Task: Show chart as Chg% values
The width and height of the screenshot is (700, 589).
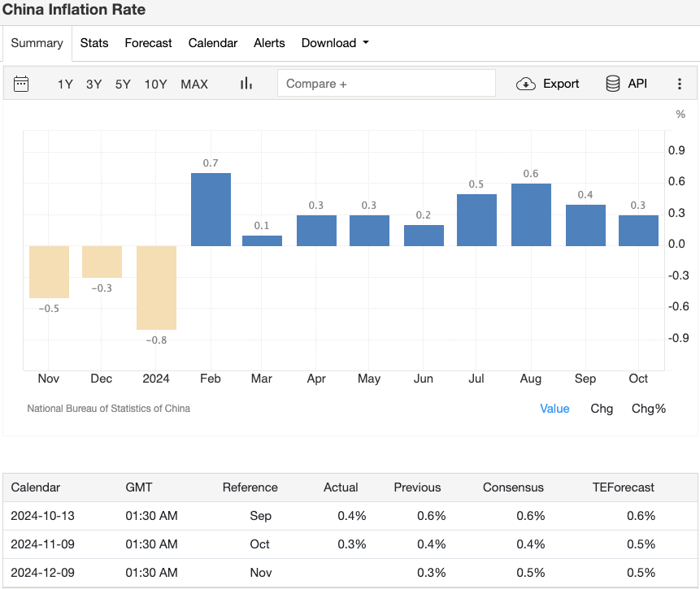Action: click(648, 409)
